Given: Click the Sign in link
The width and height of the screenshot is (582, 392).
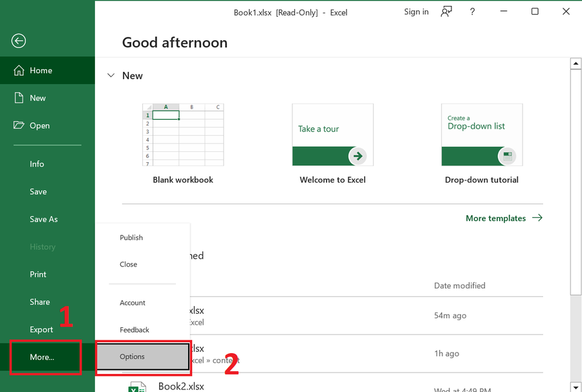Looking at the screenshot, I should (416, 12).
